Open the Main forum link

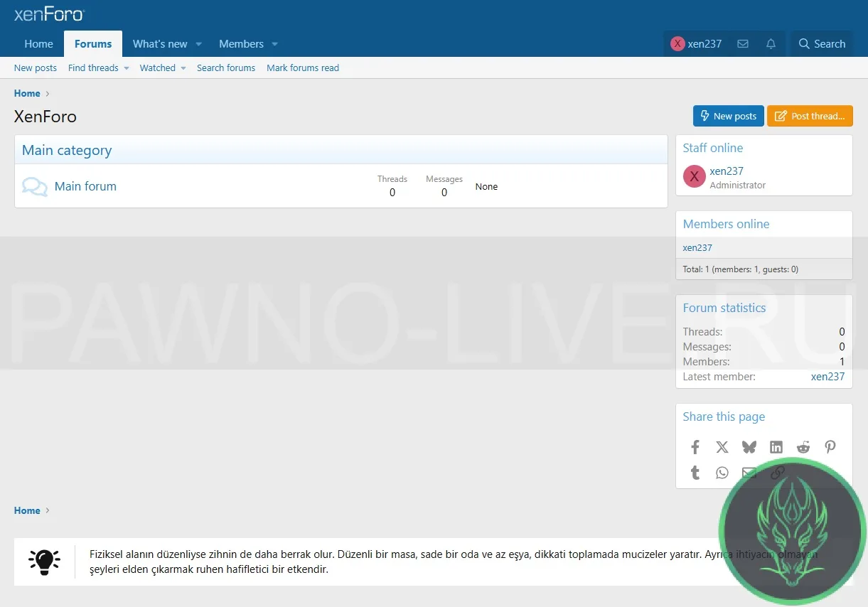(x=85, y=186)
